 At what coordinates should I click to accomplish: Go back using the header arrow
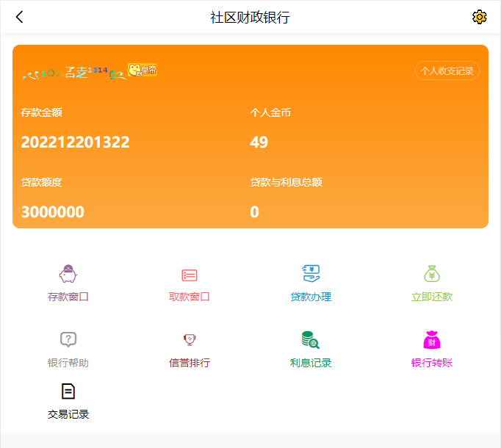click(20, 17)
